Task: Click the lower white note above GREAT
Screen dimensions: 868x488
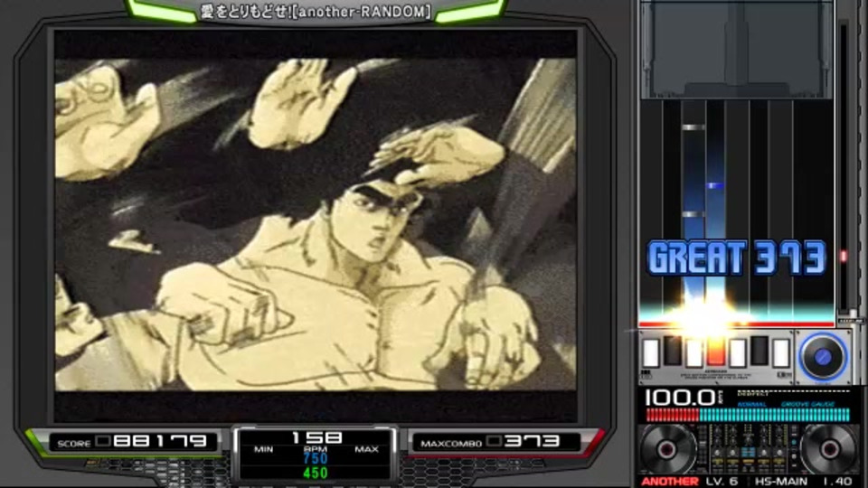Action: click(693, 214)
